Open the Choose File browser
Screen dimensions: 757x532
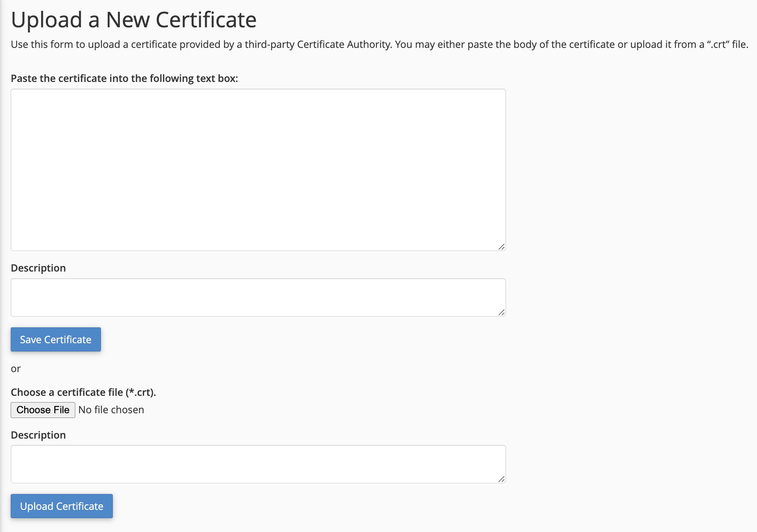click(43, 410)
